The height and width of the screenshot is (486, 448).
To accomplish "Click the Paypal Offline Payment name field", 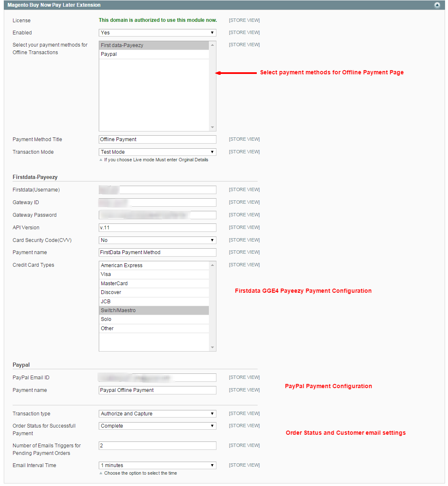I will [x=158, y=390].
